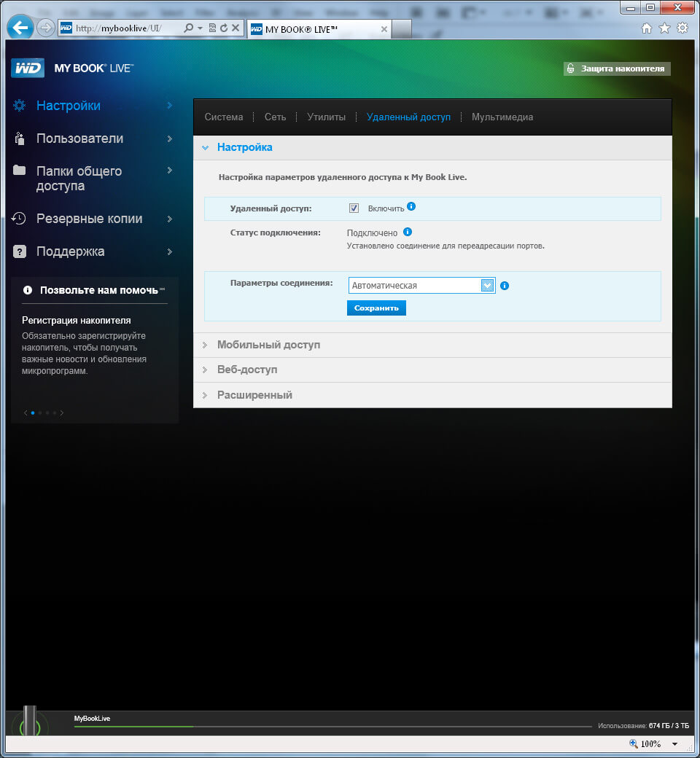Image resolution: width=700 pixels, height=758 pixels.
Task: Open the zoom level dropdown arrow
Action: (x=674, y=744)
